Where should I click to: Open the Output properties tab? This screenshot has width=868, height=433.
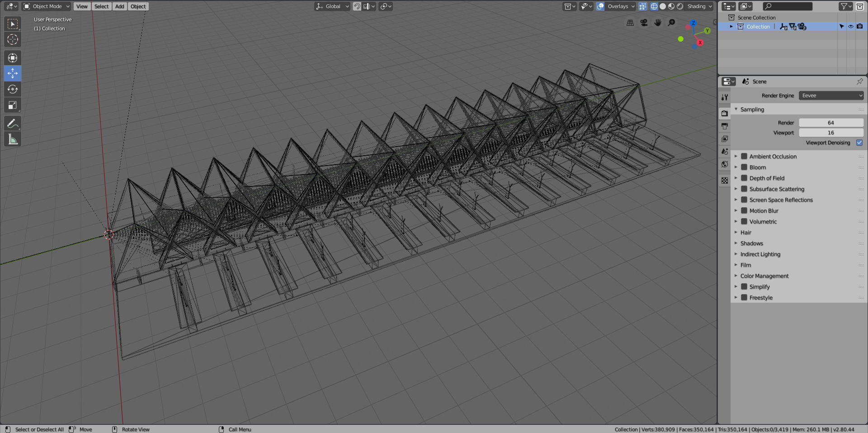click(x=725, y=126)
